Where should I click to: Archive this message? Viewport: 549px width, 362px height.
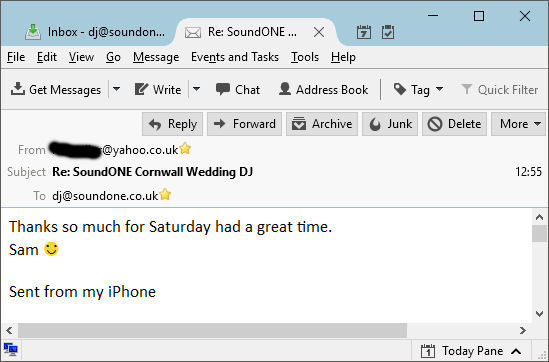[x=322, y=124]
